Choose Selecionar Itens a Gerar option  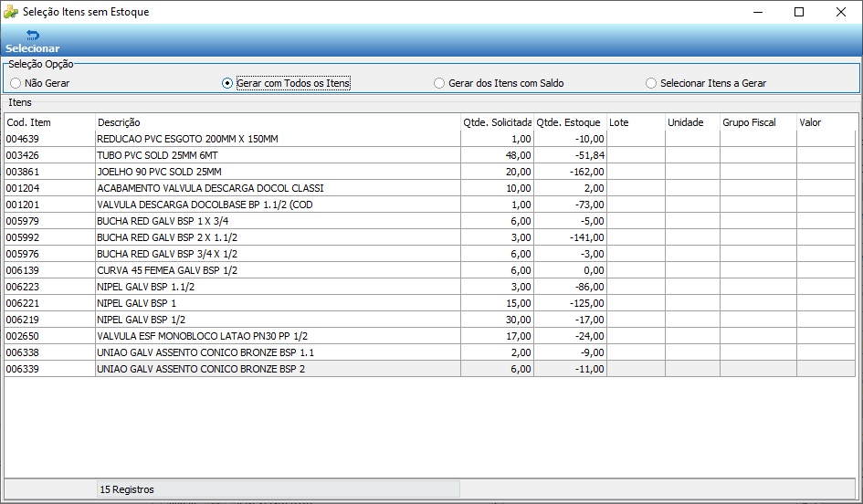pyautogui.click(x=706, y=83)
